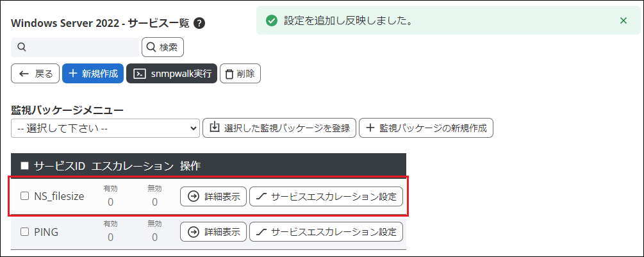The width and height of the screenshot is (644, 257).
Task: Open the 監視パッケージ selection dropdown
Action: click(106, 128)
